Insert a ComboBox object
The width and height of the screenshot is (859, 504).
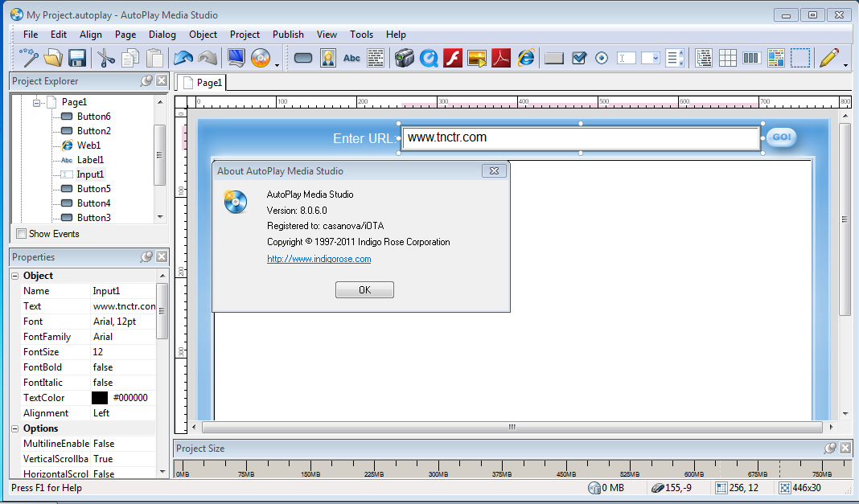[650, 57]
